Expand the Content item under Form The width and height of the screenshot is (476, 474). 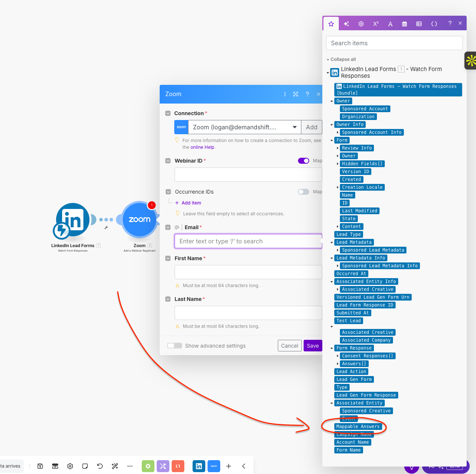point(338,227)
